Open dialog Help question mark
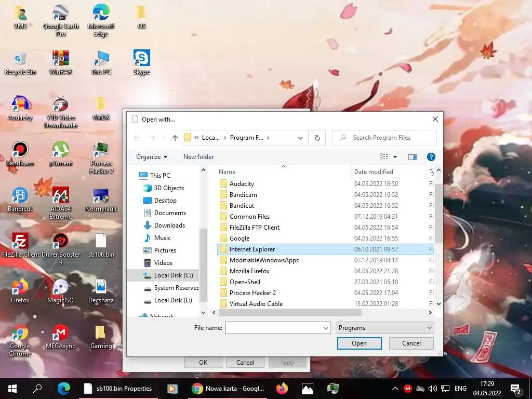Image resolution: width=532 pixels, height=399 pixels. [x=431, y=157]
